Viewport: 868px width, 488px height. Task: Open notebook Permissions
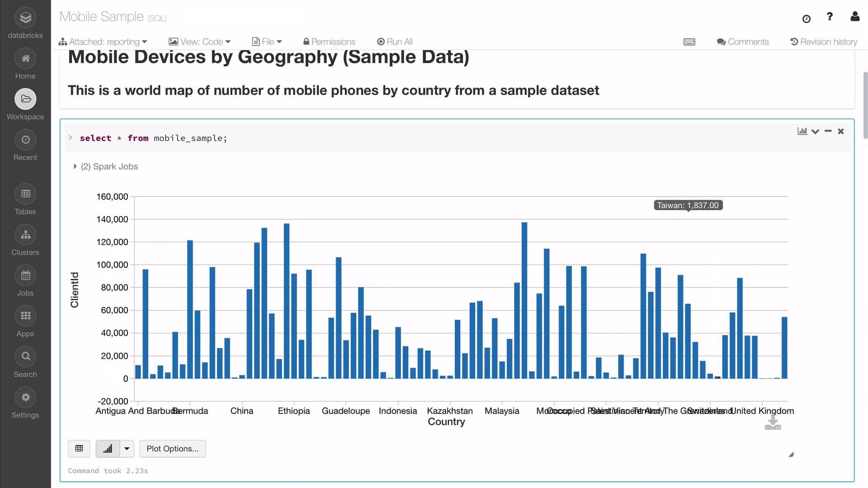[329, 42]
